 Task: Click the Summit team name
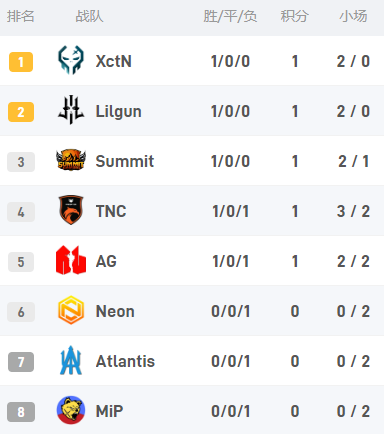tap(125, 161)
